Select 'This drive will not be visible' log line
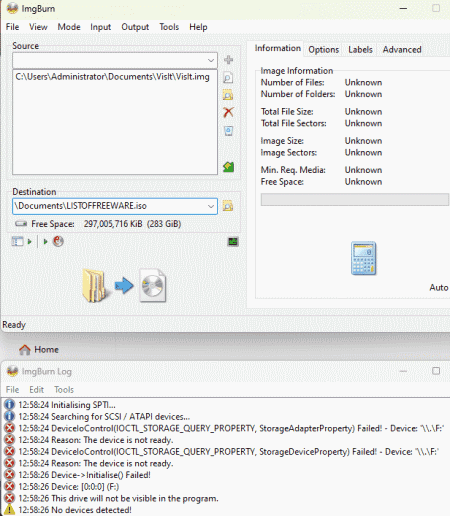The image size is (450, 516). click(118, 499)
